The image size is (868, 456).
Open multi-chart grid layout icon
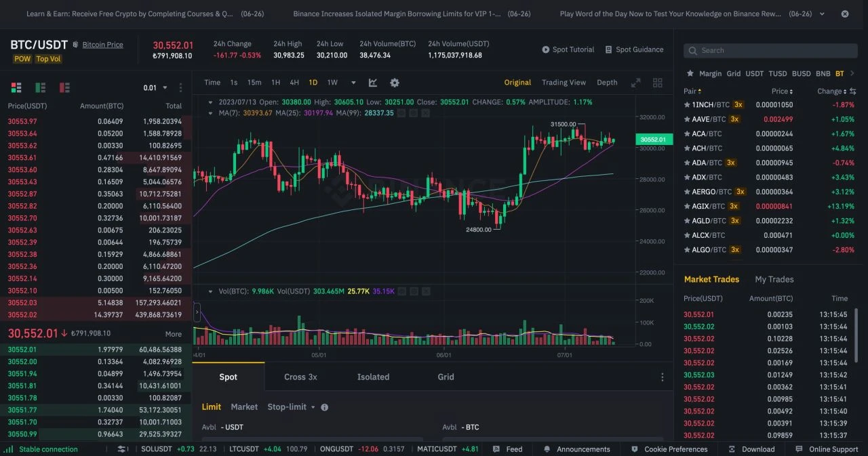pyautogui.click(x=657, y=83)
